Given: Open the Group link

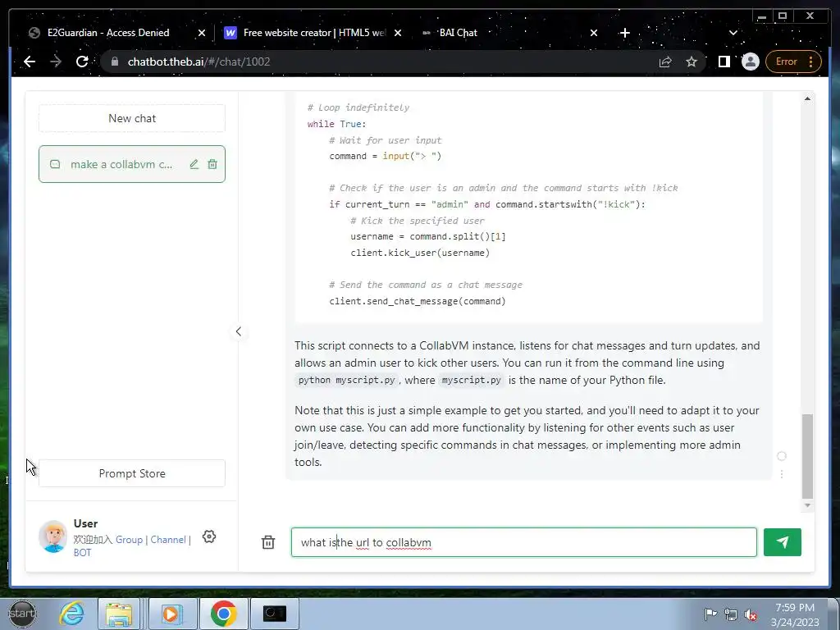Looking at the screenshot, I should (129, 540).
